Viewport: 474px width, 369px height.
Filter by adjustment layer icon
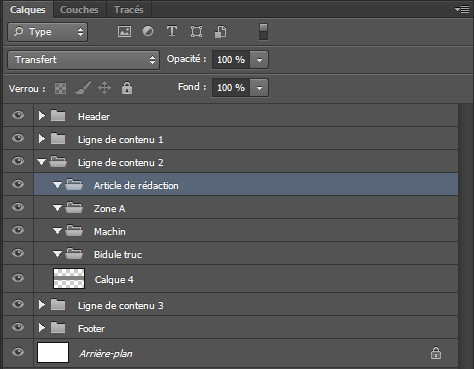tap(148, 31)
